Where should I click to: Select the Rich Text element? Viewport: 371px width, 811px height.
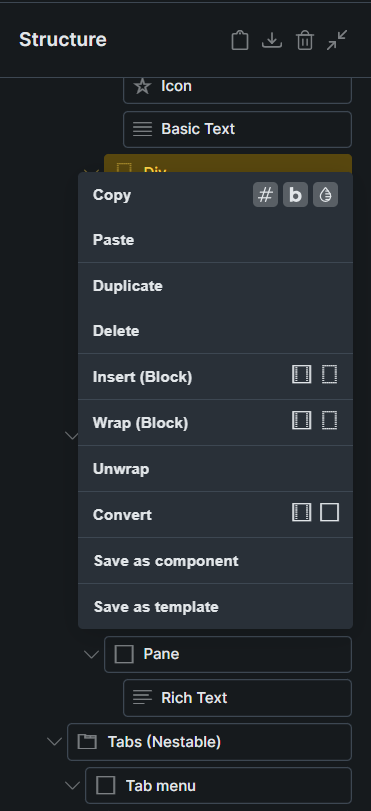coord(238,698)
